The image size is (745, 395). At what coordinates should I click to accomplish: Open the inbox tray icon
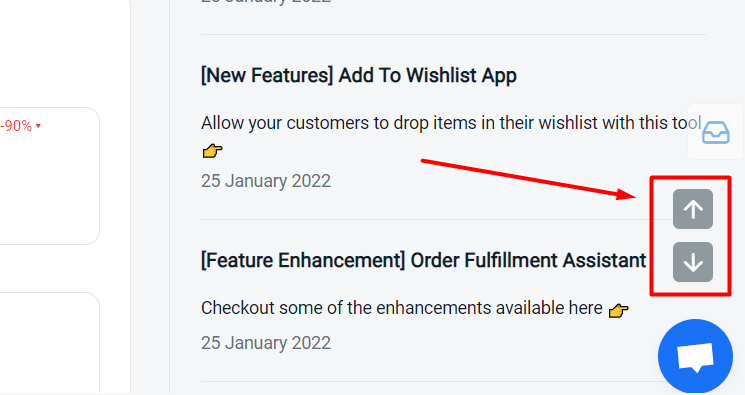coord(716,133)
